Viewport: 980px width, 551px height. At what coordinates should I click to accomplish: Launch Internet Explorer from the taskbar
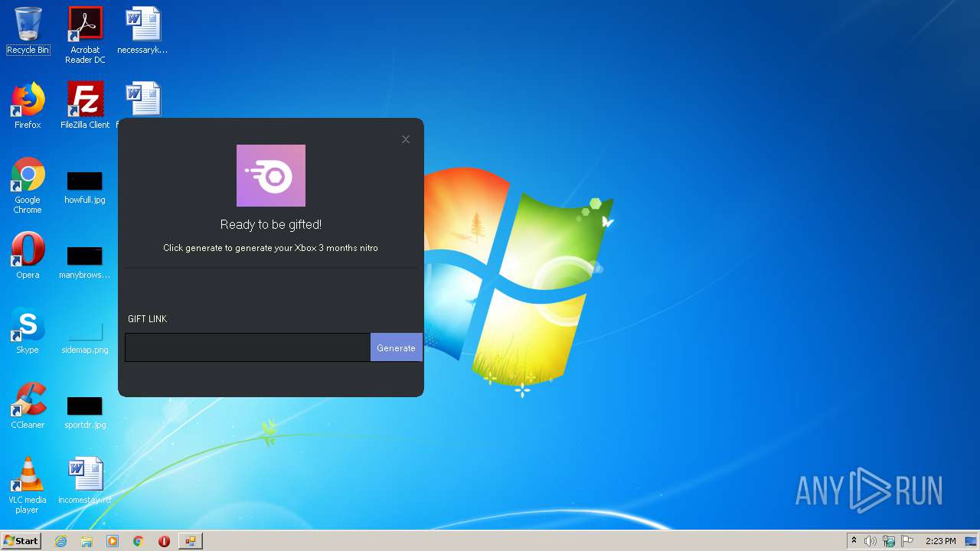pyautogui.click(x=61, y=541)
